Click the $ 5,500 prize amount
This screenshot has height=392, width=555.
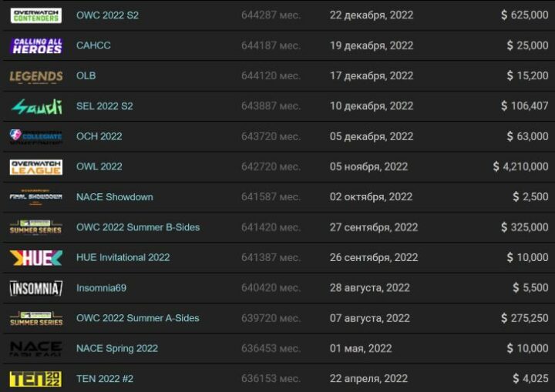coord(530,287)
